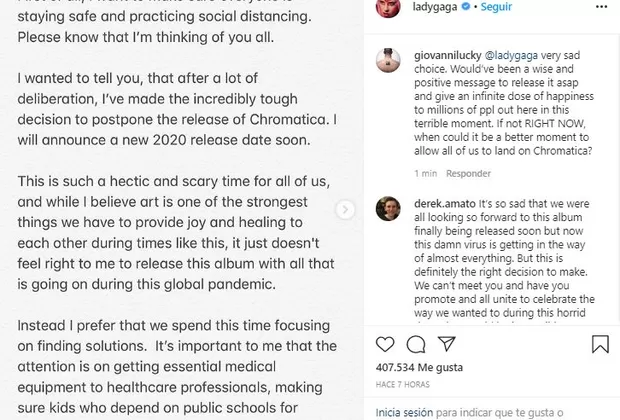Reply to giovannilucky's comment via Responder
This screenshot has width=620, height=420.
pos(467,172)
